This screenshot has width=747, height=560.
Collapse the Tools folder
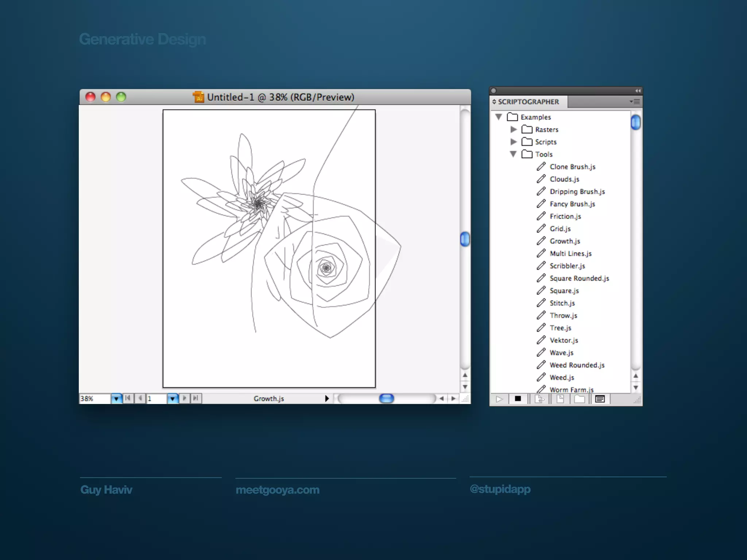click(x=513, y=154)
